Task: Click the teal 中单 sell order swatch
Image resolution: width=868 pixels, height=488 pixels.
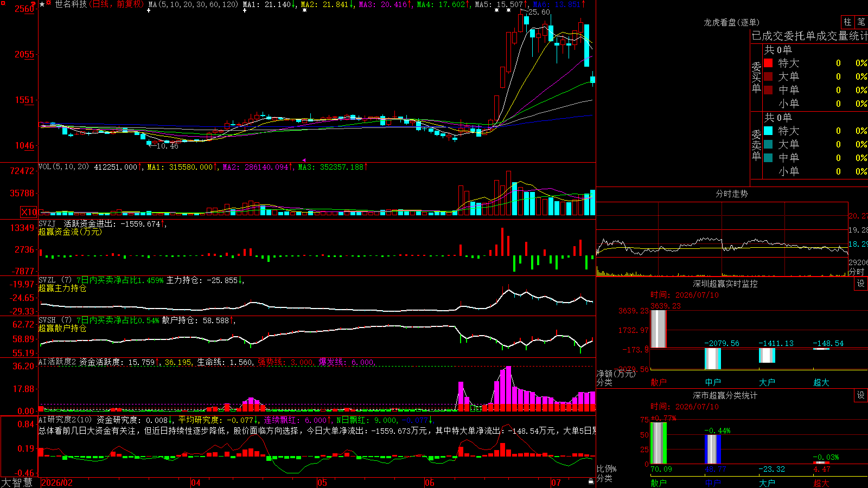Action: pos(768,158)
